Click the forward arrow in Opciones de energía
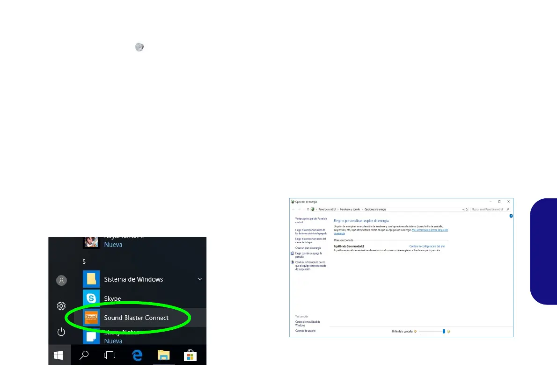This screenshot has width=557, height=392. 299,210
